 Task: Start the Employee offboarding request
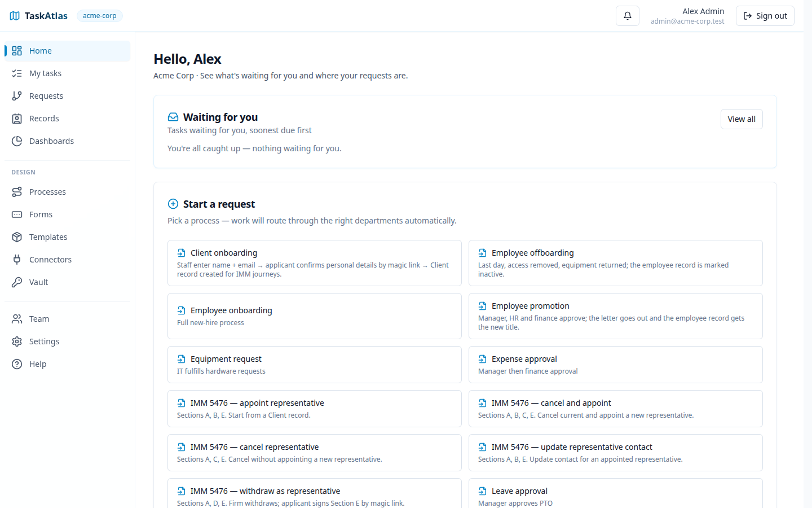coord(616,263)
